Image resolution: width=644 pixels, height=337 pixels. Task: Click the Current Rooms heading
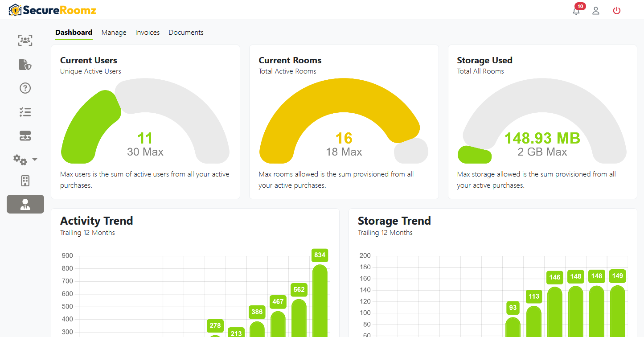click(290, 60)
